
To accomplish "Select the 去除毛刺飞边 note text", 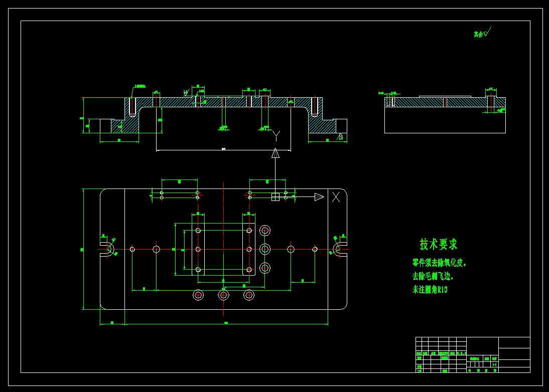I will coord(433,276).
